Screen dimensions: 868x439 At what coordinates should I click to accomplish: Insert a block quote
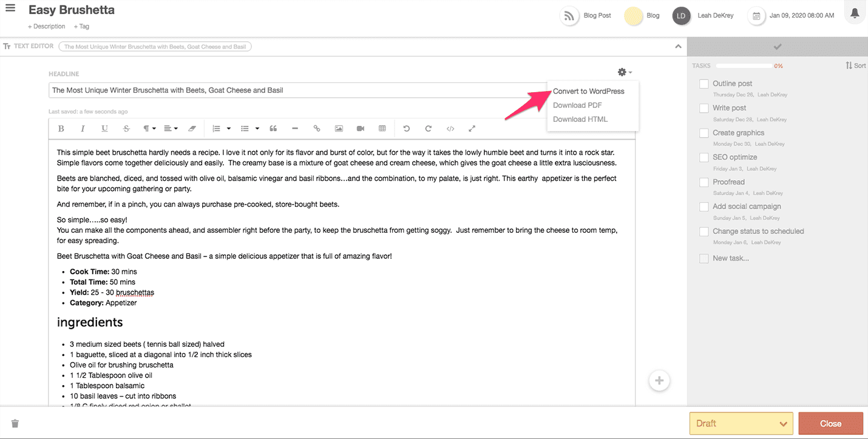coord(273,129)
